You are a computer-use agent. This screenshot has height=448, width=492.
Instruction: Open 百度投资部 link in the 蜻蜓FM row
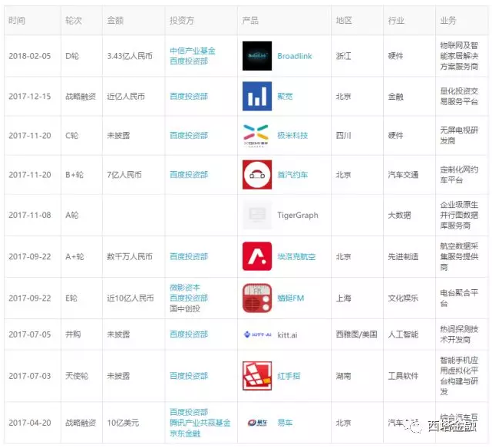(x=189, y=298)
